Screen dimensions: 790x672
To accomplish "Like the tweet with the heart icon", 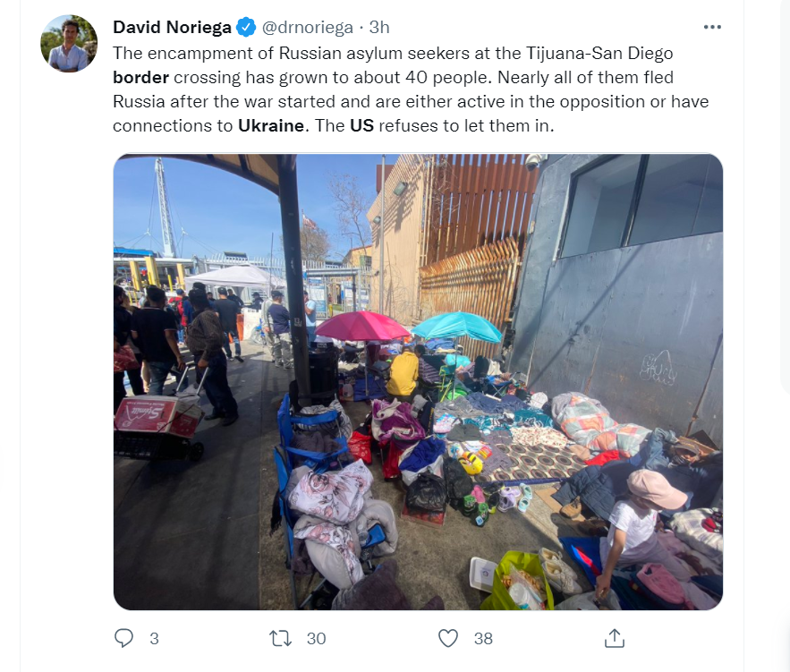I will click(448, 638).
